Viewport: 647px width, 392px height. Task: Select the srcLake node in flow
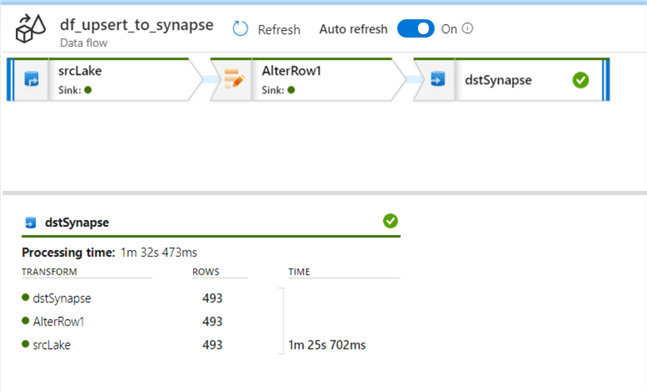104,80
